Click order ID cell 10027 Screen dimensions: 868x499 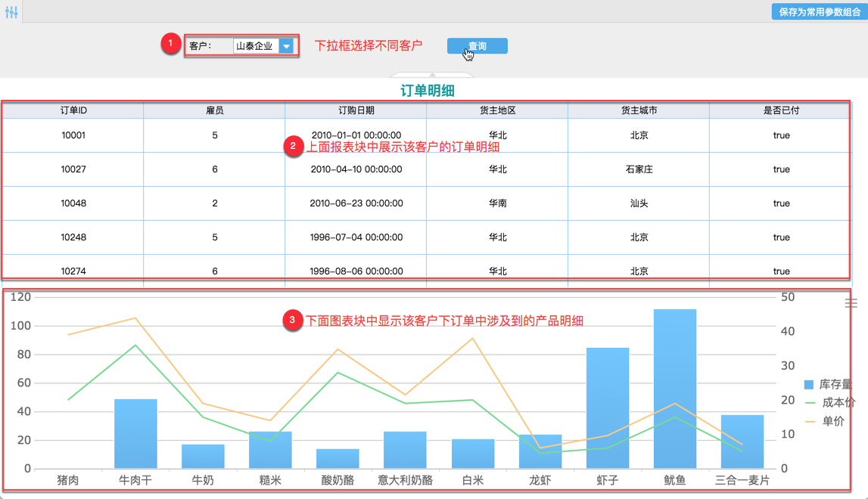pyautogui.click(x=73, y=169)
